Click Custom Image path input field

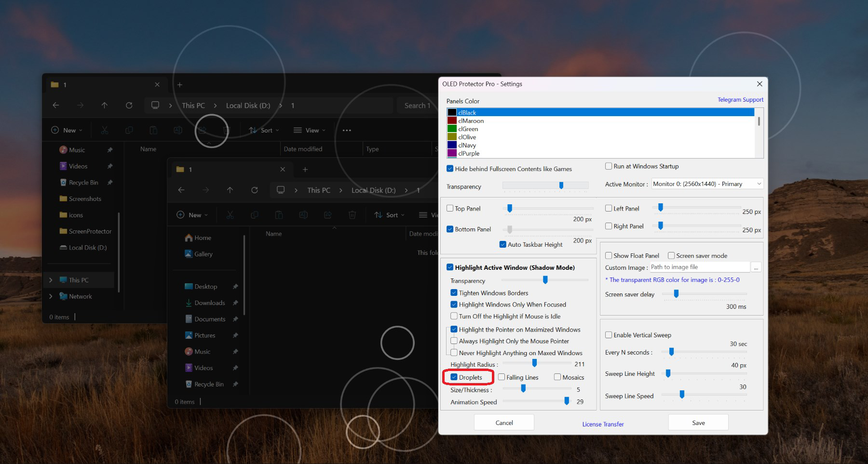point(699,267)
